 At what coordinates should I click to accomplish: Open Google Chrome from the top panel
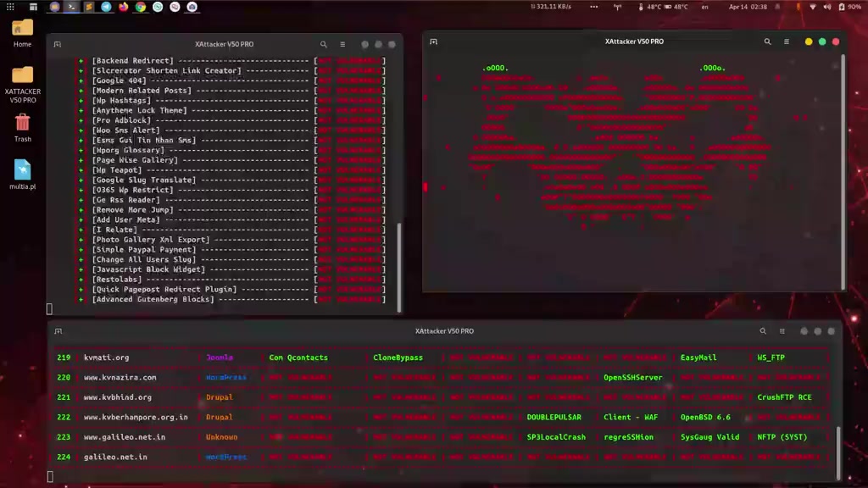[x=141, y=7]
